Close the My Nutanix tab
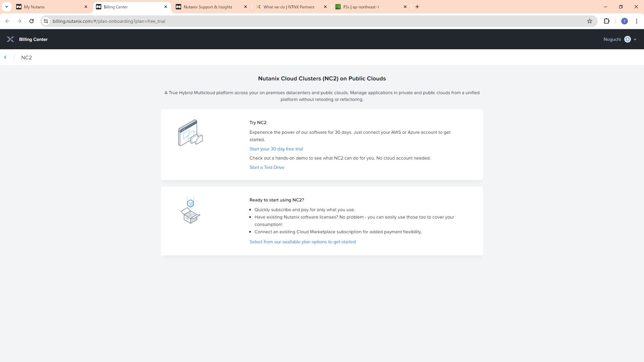The image size is (644, 362). (x=86, y=7)
